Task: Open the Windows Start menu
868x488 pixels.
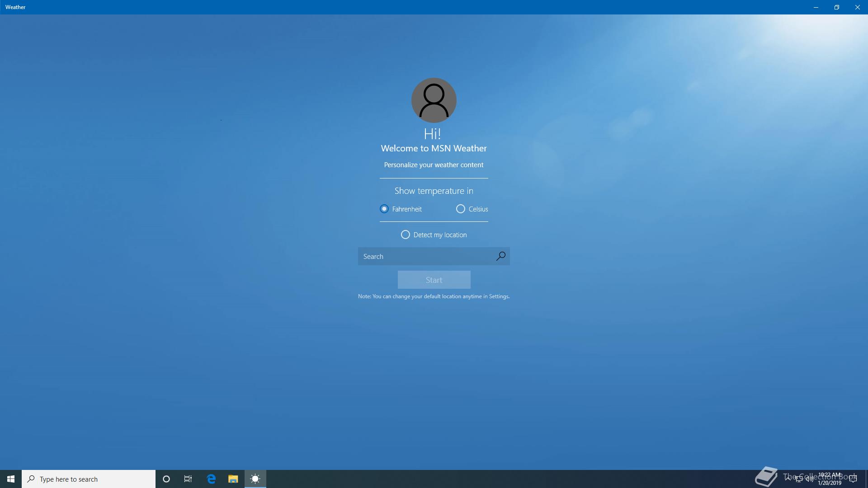Action: coord(11,479)
